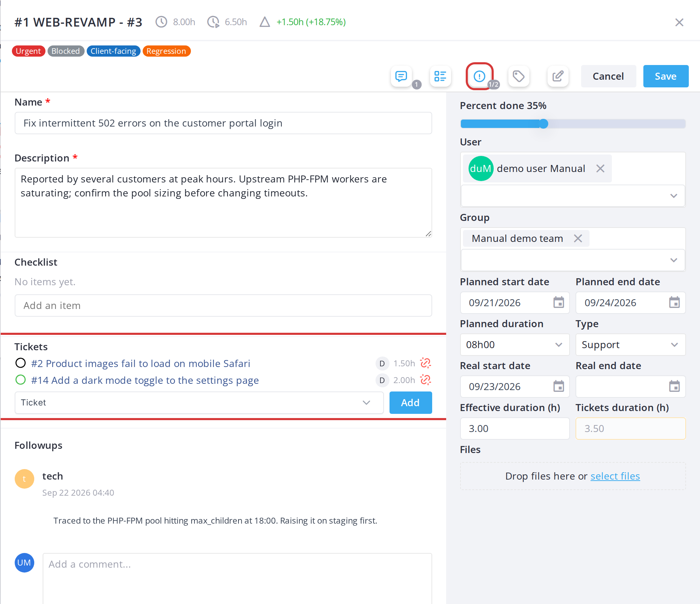
Task: Click the Add a comment box
Action: [237, 578]
